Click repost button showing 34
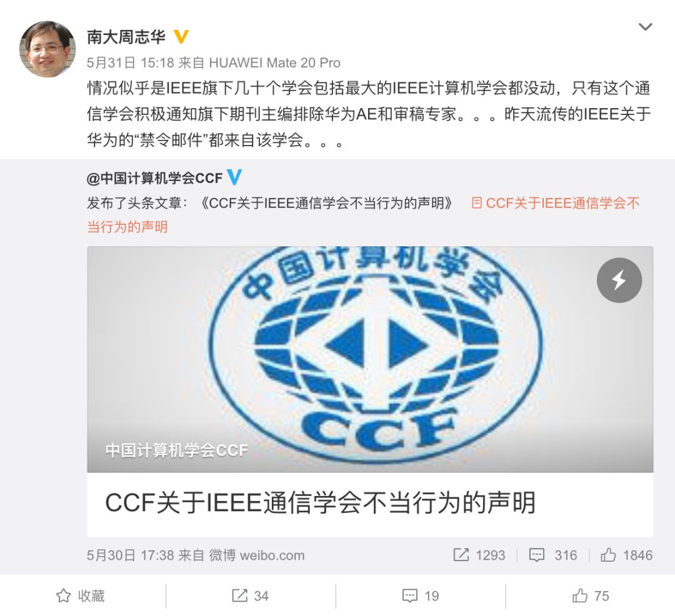 click(250, 596)
